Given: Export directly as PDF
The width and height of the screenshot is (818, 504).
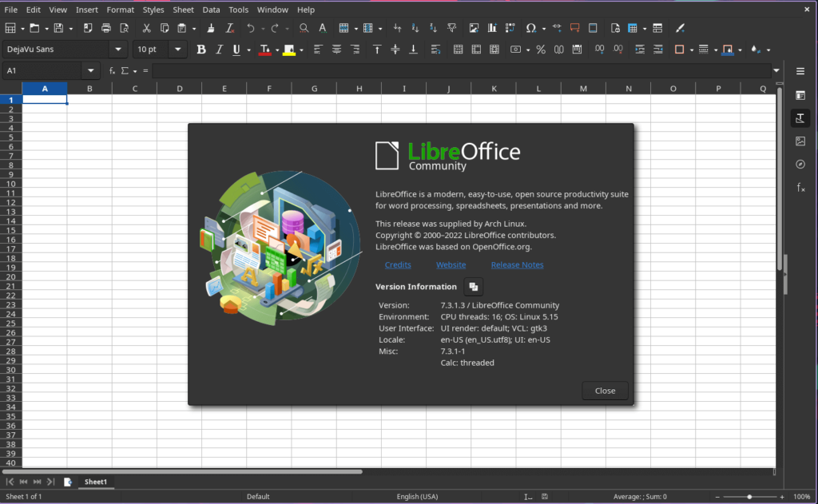Looking at the screenshot, I should point(88,28).
